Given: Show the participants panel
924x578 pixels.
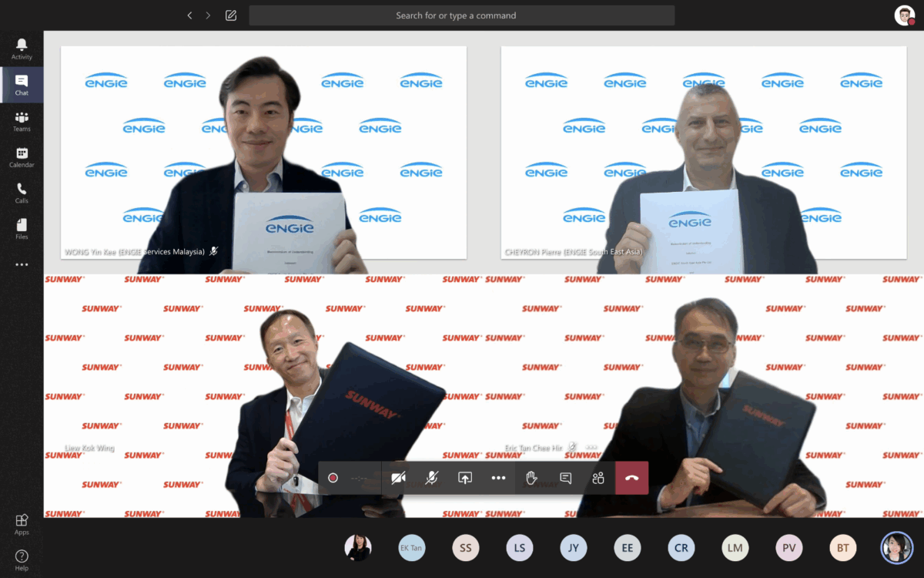Looking at the screenshot, I should click(x=598, y=478).
